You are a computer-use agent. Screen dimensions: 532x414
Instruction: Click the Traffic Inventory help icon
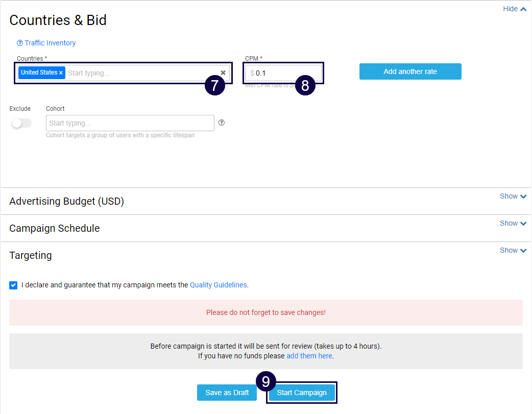tap(20, 43)
